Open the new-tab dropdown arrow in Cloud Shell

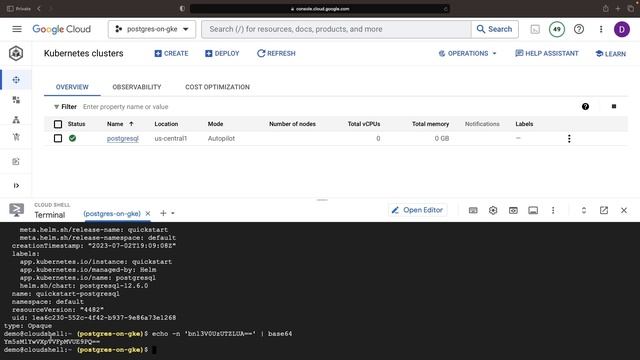click(x=173, y=213)
